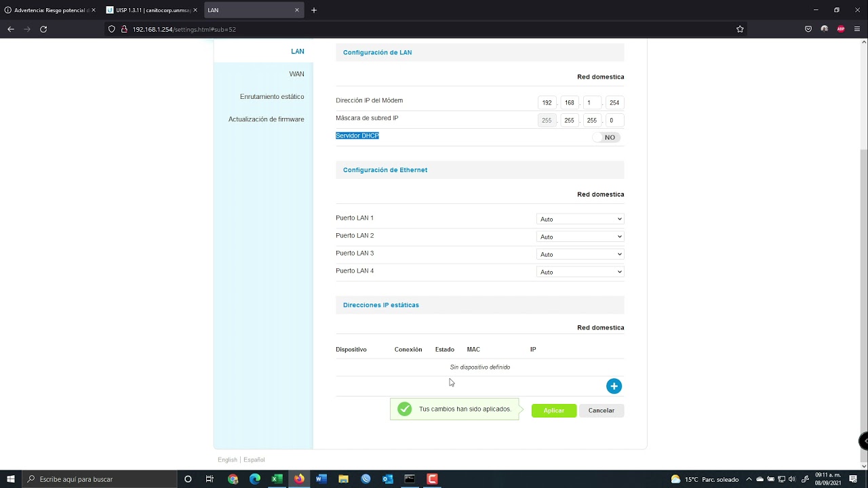This screenshot has width=868, height=488.
Task: Switch page language to English
Action: pos(227,460)
